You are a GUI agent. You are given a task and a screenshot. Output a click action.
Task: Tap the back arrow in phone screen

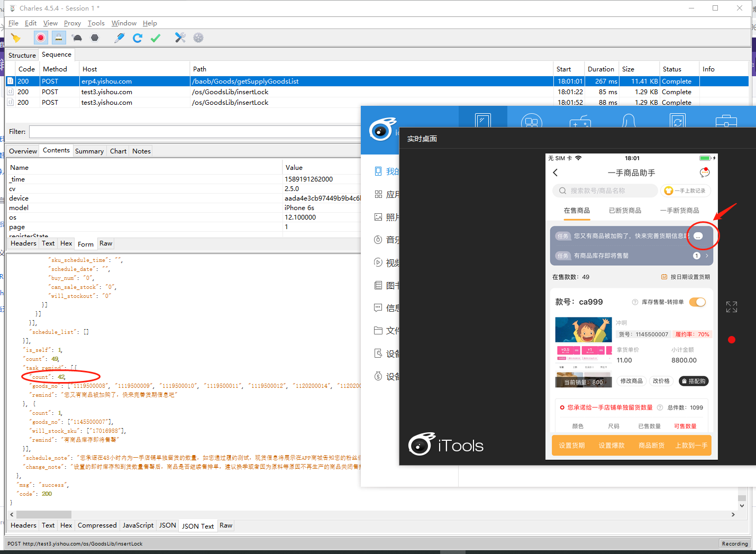555,172
